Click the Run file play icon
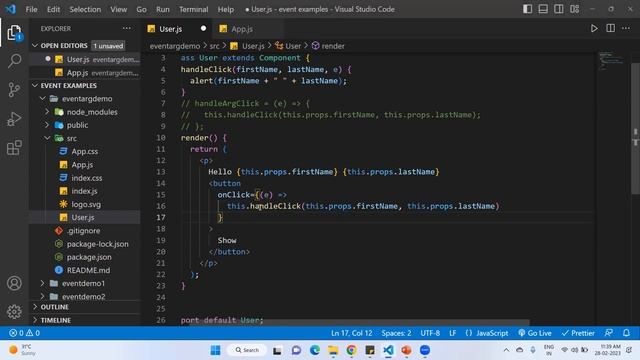The width and height of the screenshot is (640, 360). coord(594,29)
